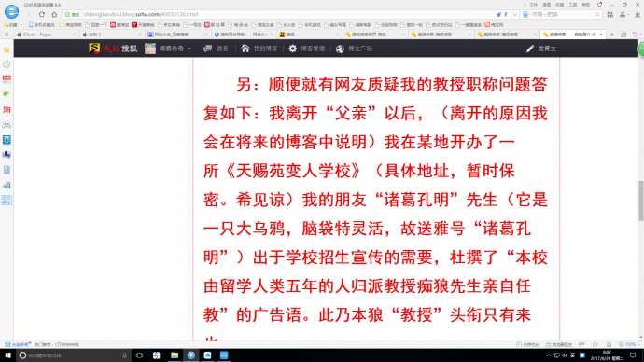Open the 唯品会 bookmark

[238, 25]
